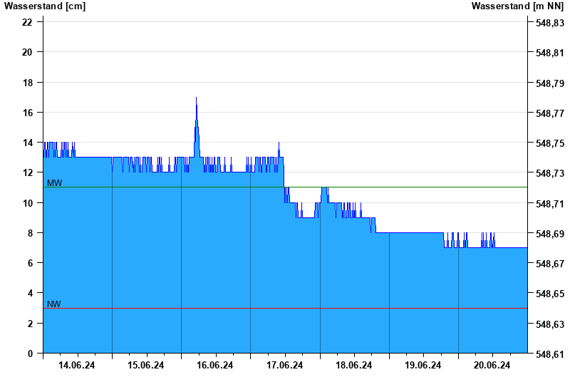570x392 pixels.
Task: Click the left axis value 4
Action: pos(30,293)
